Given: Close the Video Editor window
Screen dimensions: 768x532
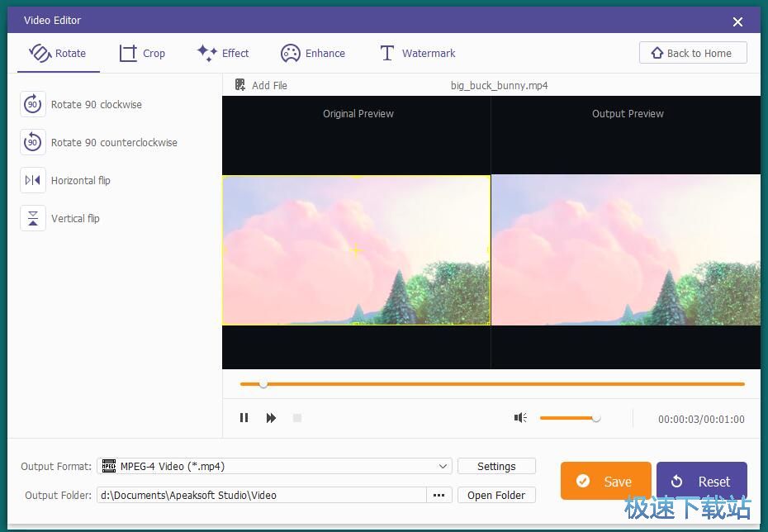Looking at the screenshot, I should pos(737,21).
